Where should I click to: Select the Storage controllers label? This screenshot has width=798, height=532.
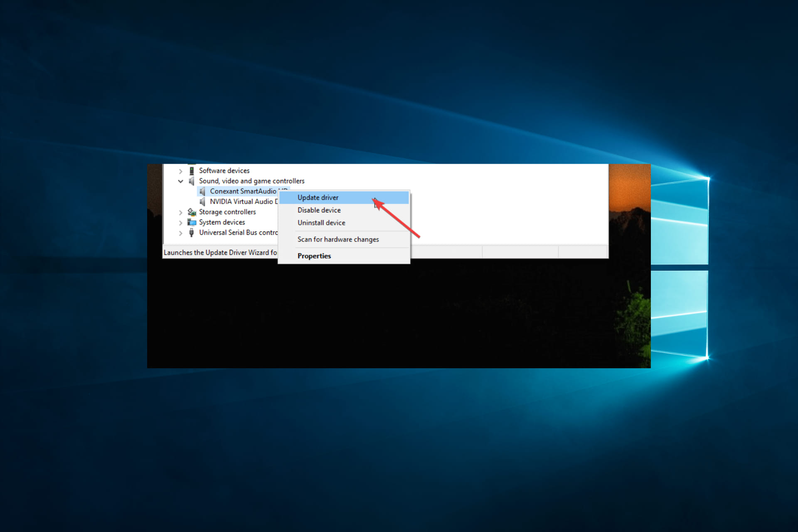click(227, 212)
